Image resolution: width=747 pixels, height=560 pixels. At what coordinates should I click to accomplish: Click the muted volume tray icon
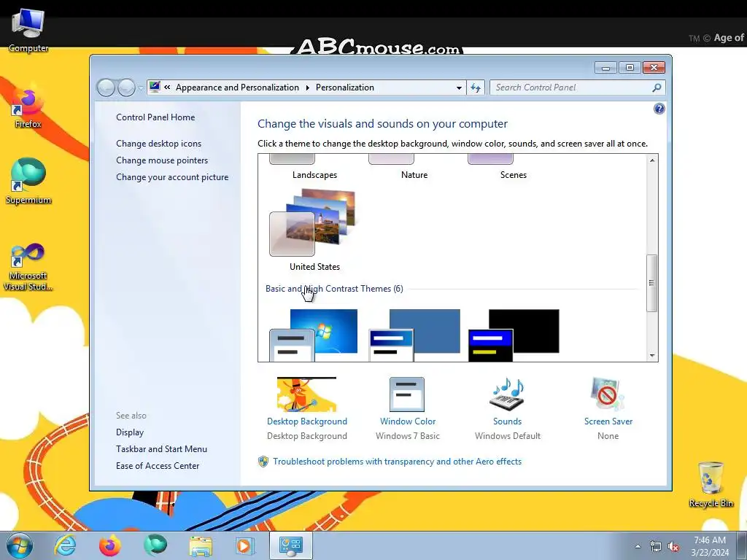673,547
